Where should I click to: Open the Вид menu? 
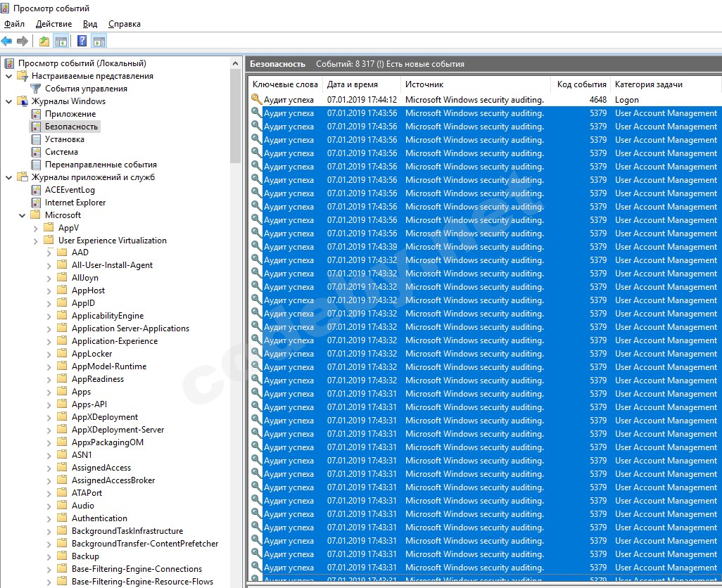click(x=90, y=24)
